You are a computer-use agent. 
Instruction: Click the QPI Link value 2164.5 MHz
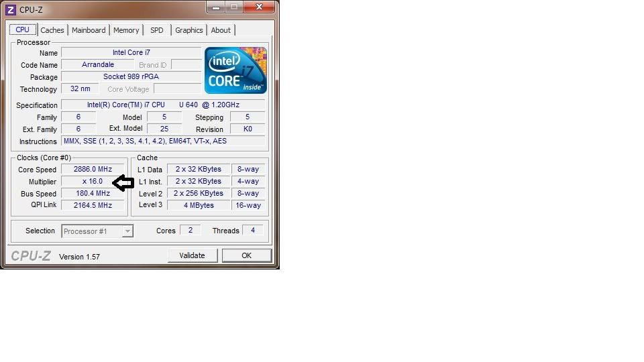[x=93, y=205]
